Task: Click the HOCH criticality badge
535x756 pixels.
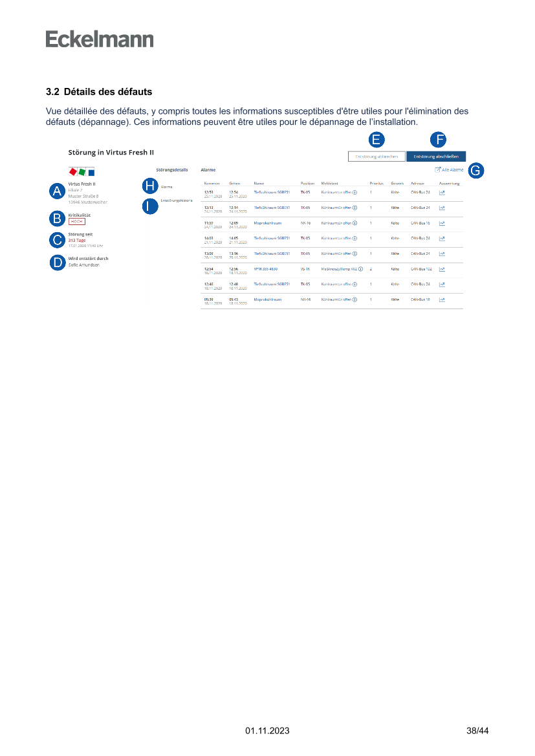Action: coord(76,221)
